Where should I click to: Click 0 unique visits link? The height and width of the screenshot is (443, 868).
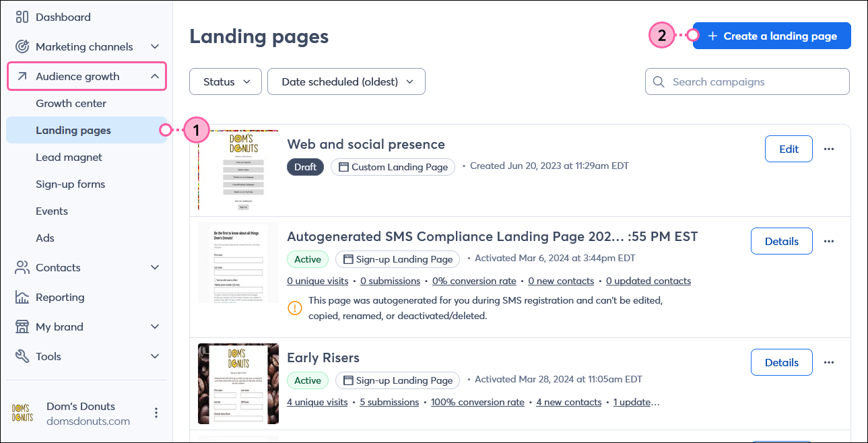[x=318, y=281]
